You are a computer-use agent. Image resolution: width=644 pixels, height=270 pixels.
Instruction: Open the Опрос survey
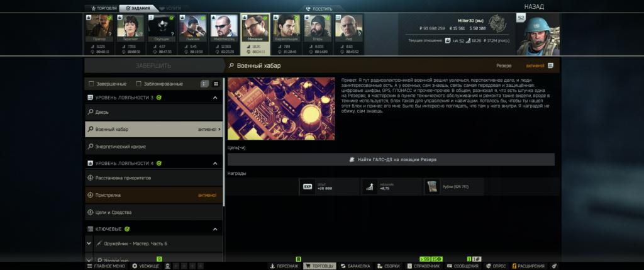(496, 266)
